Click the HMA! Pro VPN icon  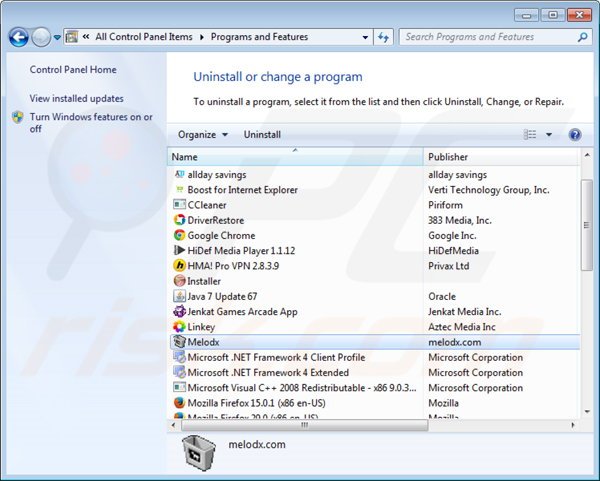[179, 266]
